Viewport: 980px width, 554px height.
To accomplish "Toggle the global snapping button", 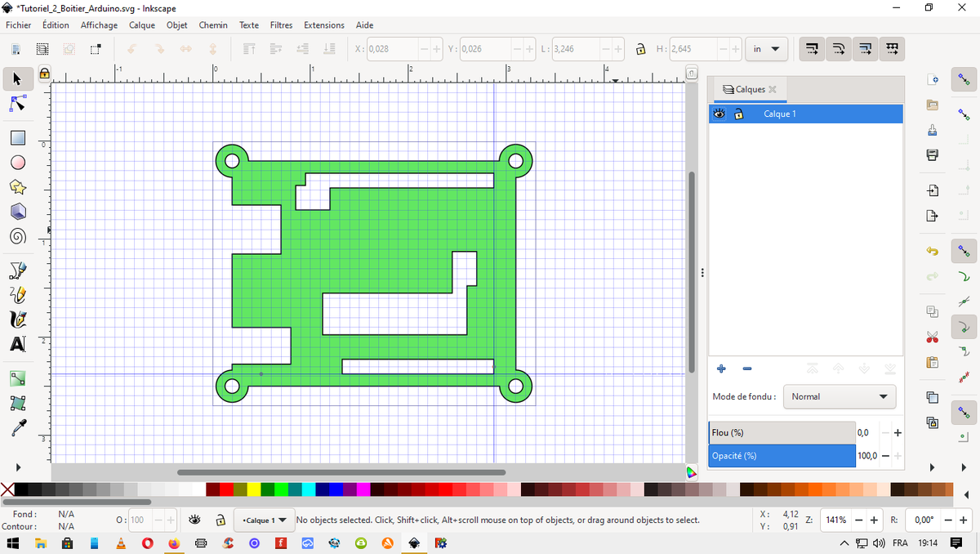I will pos(964,79).
